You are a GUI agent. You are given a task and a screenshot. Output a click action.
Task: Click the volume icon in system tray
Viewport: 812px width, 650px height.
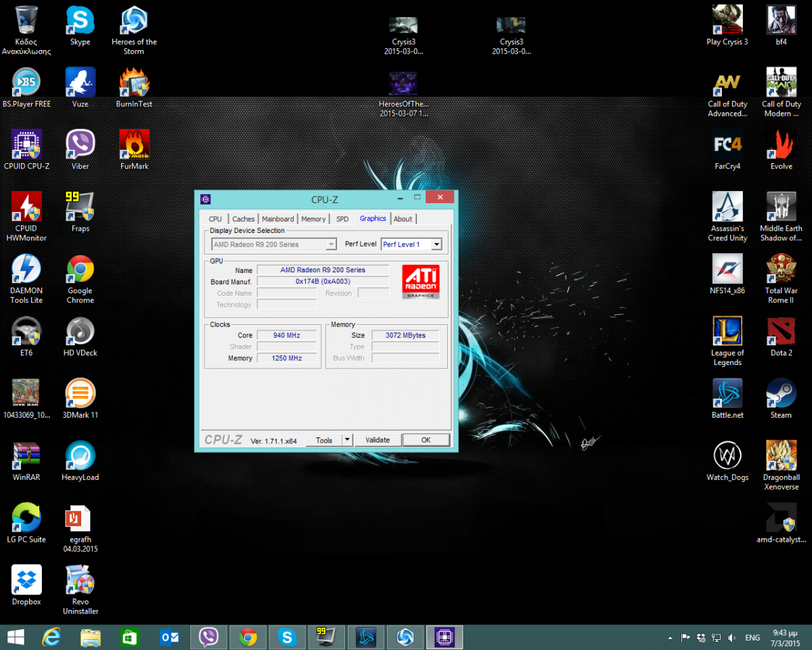(731, 638)
